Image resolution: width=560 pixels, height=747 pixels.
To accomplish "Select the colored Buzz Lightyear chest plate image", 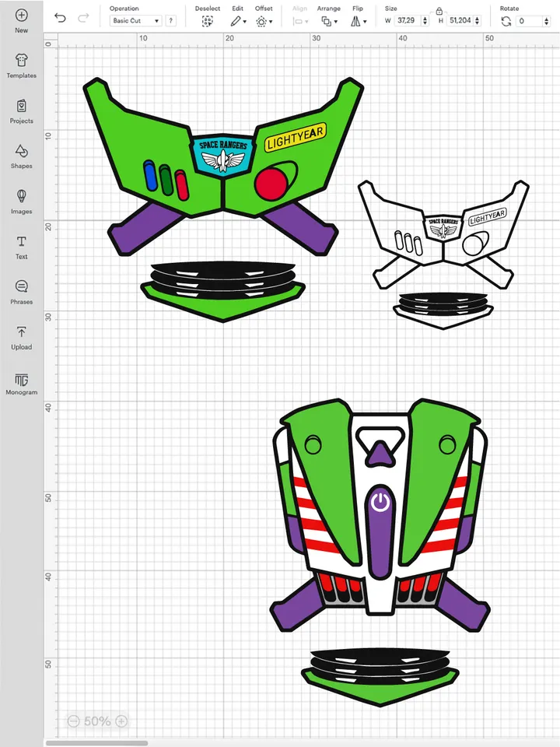I will click(x=223, y=167).
